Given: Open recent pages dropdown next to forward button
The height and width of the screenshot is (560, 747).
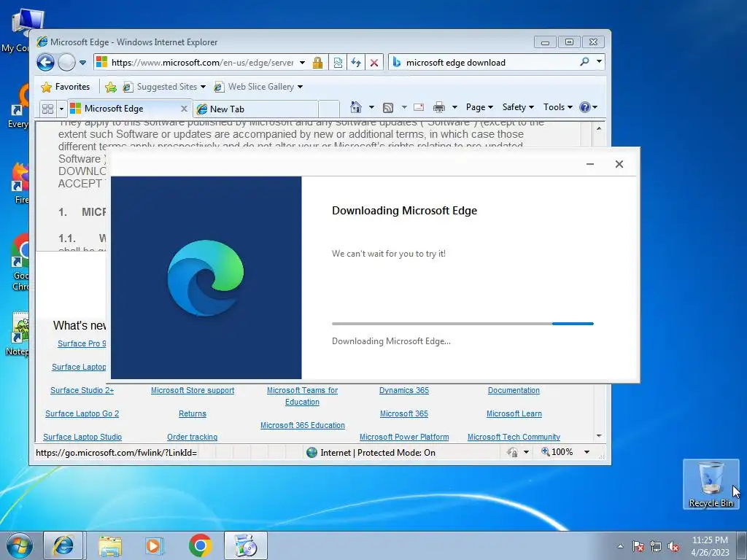Looking at the screenshot, I should 82,63.
